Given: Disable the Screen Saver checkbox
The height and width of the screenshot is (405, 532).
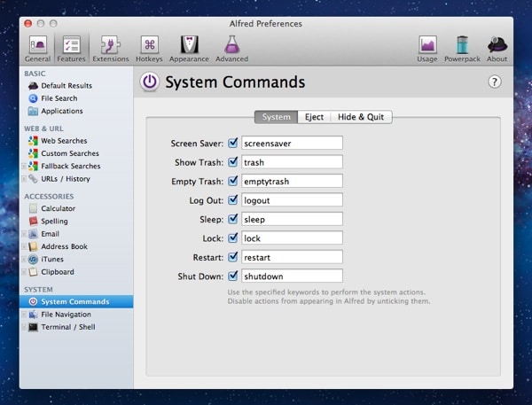Looking at the screenshot, I should coord(232,143).
